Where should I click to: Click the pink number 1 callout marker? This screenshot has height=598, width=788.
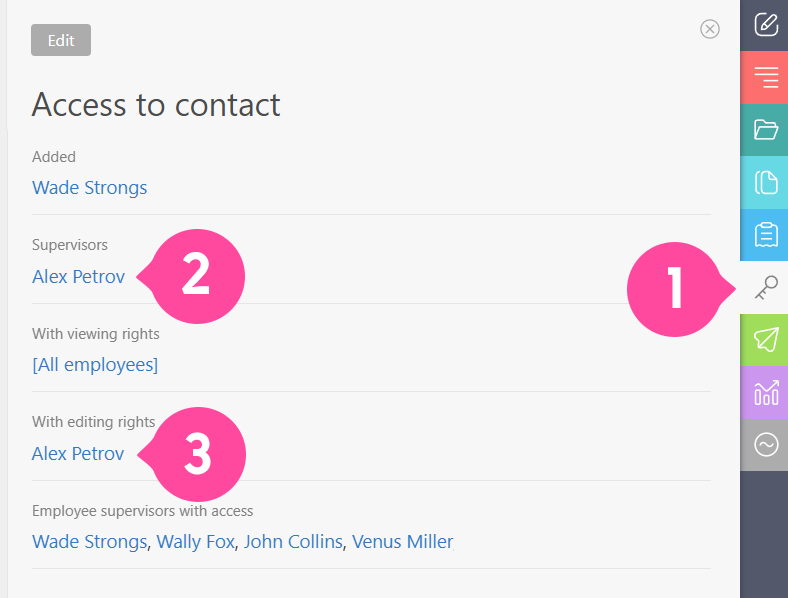(674, 289)
